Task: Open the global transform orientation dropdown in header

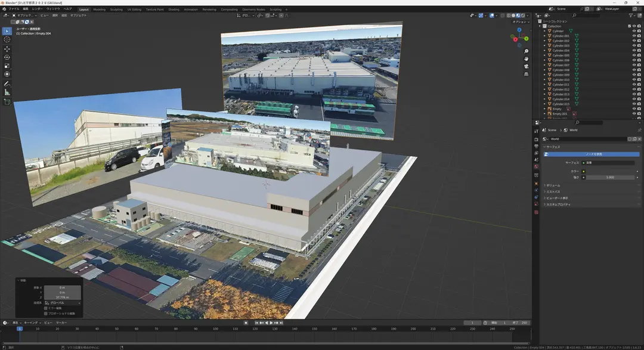Action: [x=246, y=16]
